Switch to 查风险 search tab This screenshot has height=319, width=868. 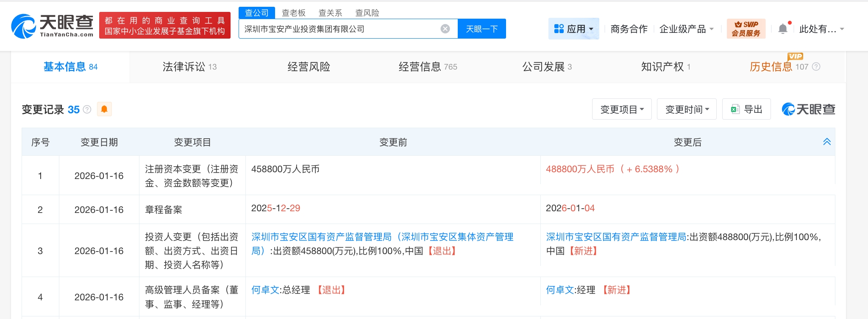(367, 13)
